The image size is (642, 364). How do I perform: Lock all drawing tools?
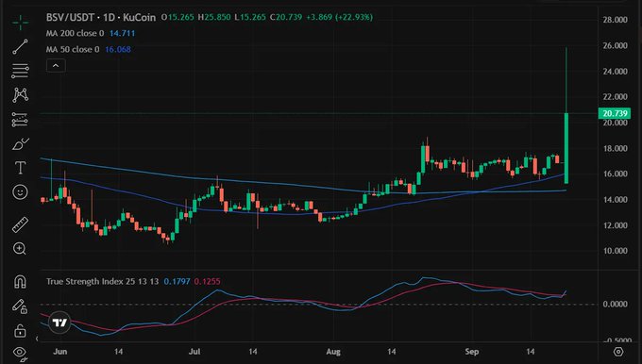20,330
